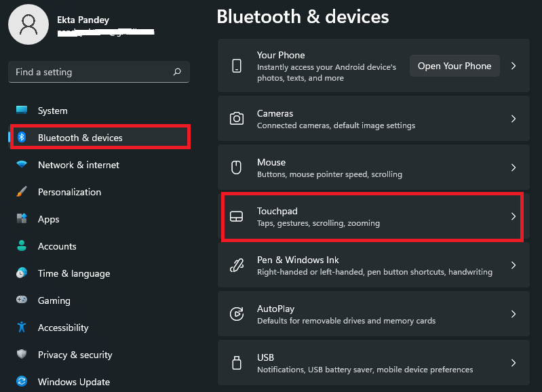Navigate to Privacy & security
This screenshot has width=542, height=392.
[75, 355]
